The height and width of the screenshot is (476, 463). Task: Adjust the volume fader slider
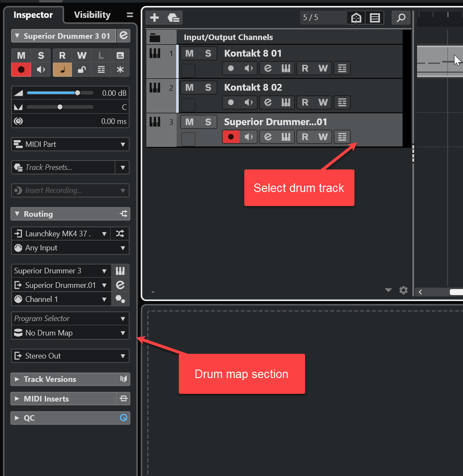pos(78,93)
